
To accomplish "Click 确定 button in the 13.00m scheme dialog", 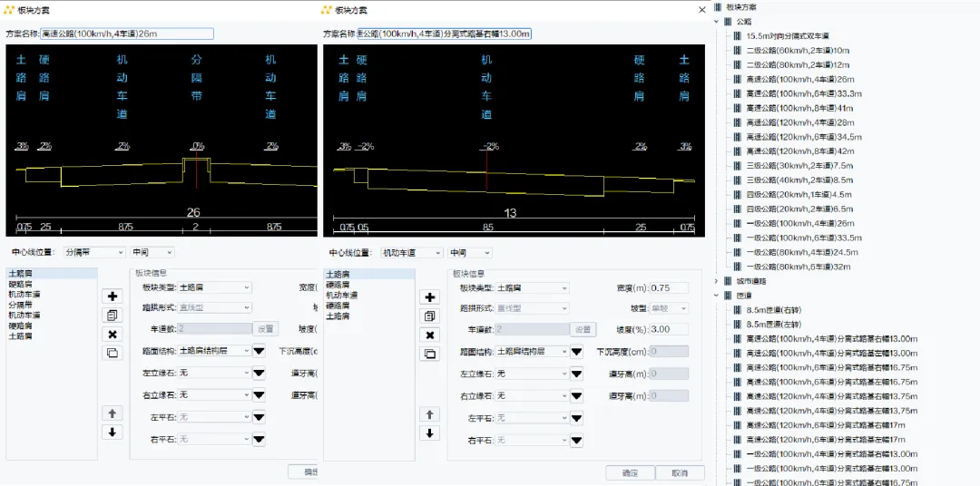I will click(x=630, y=472).
